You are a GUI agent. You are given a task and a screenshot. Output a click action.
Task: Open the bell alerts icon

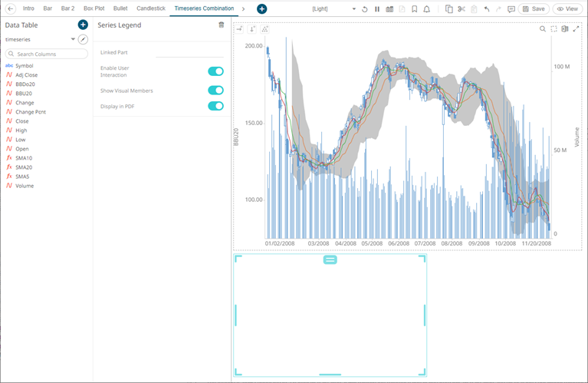click(x=427, y=9)
